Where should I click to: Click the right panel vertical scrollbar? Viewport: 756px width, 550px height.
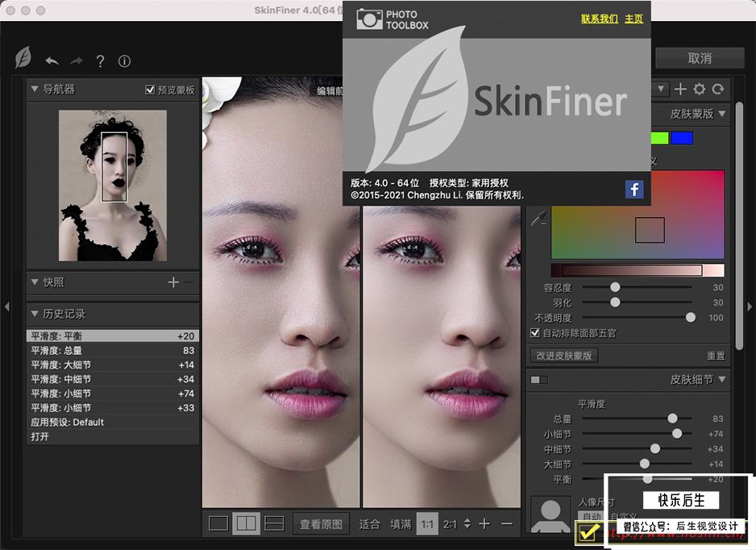coord(740,226)
